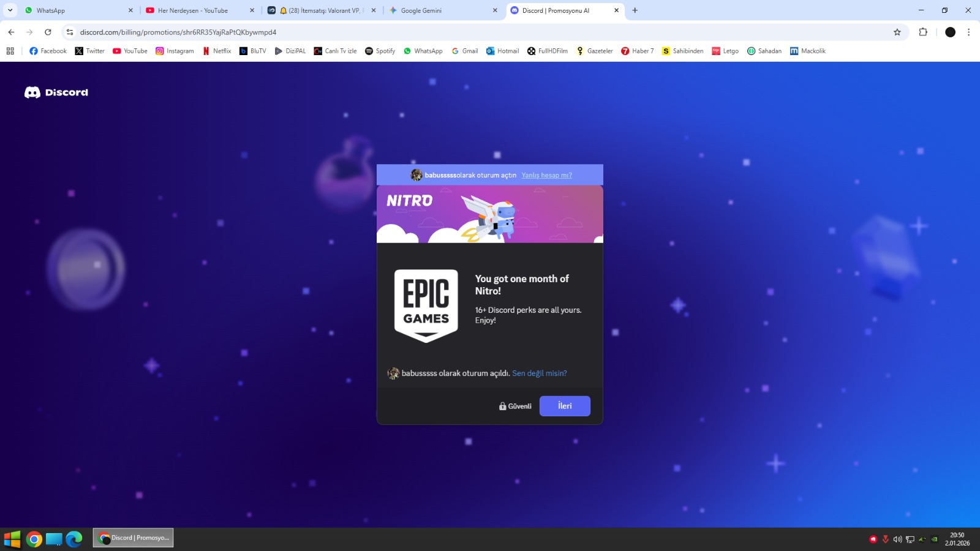Screen dimensions: 980x551
Task: Launch Chrome from the taskbar
Action: (x=34, y=539)
